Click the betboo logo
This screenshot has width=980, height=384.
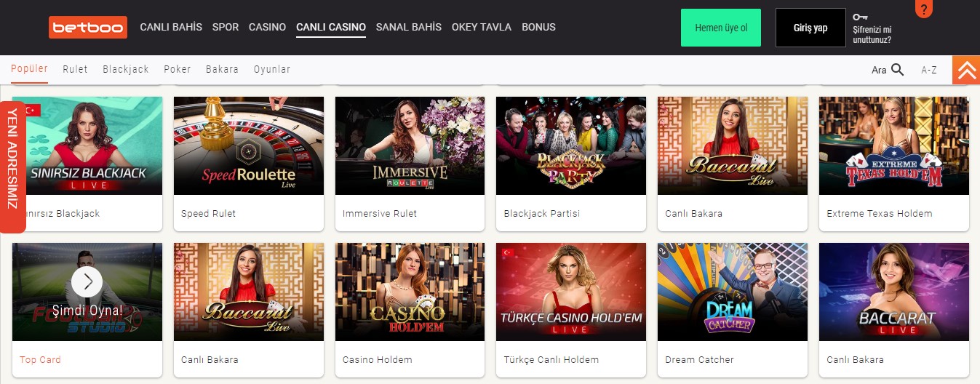tap(88, 27)
